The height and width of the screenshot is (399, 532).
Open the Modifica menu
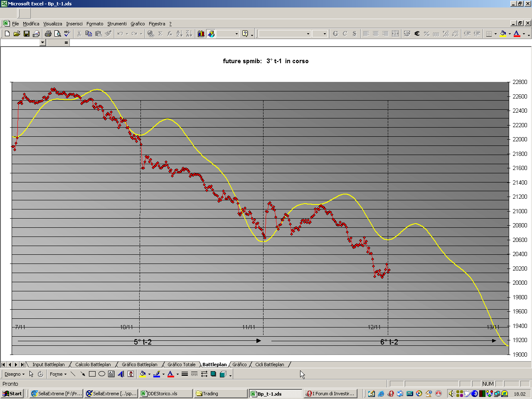31,24
